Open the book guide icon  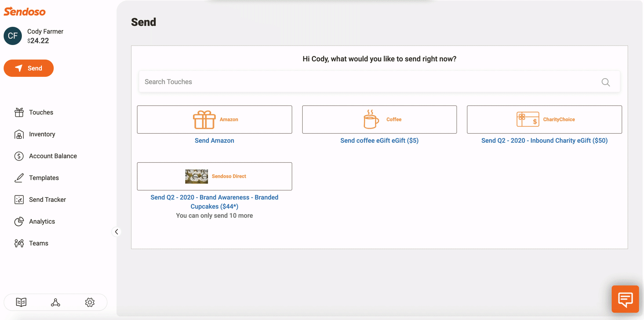(x=21, y=302)
